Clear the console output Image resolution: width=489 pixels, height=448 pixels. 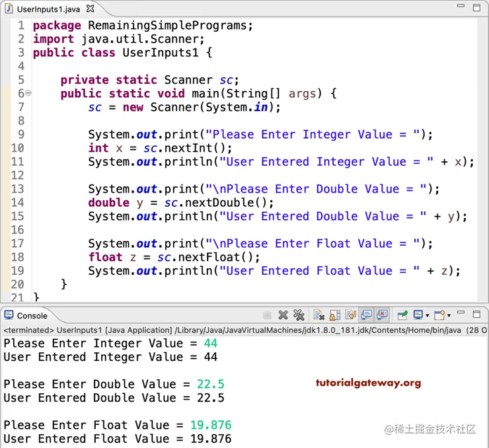click(319, 315)
